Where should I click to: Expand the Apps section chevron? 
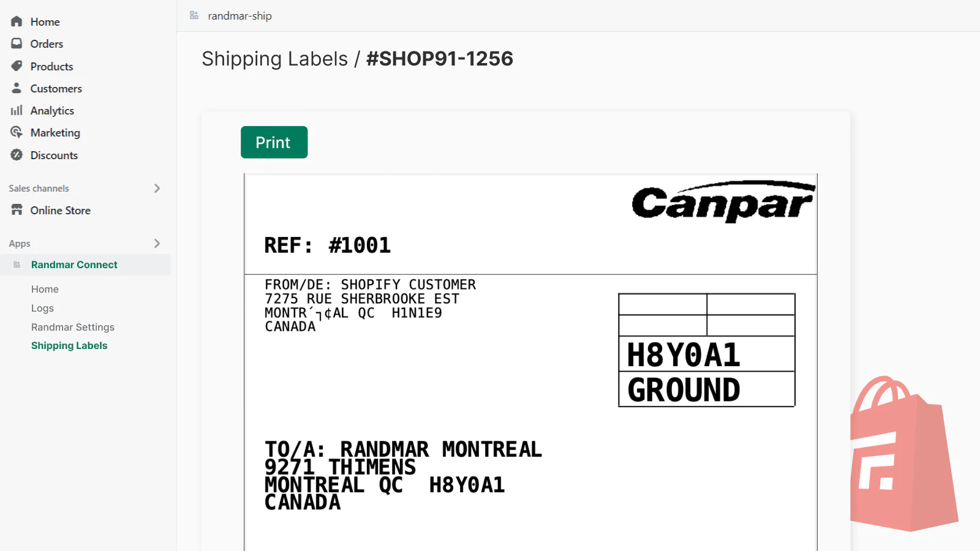tap(157, 243)
